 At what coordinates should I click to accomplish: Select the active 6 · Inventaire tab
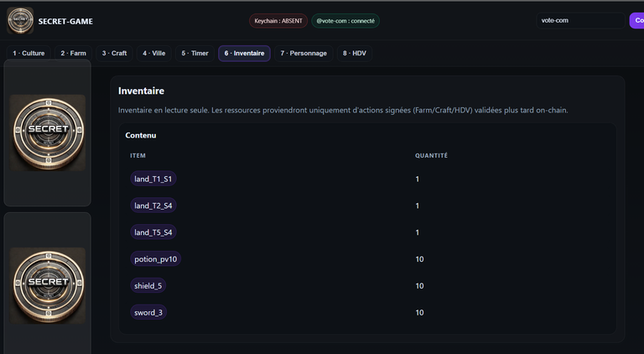(x=244, y=54)
